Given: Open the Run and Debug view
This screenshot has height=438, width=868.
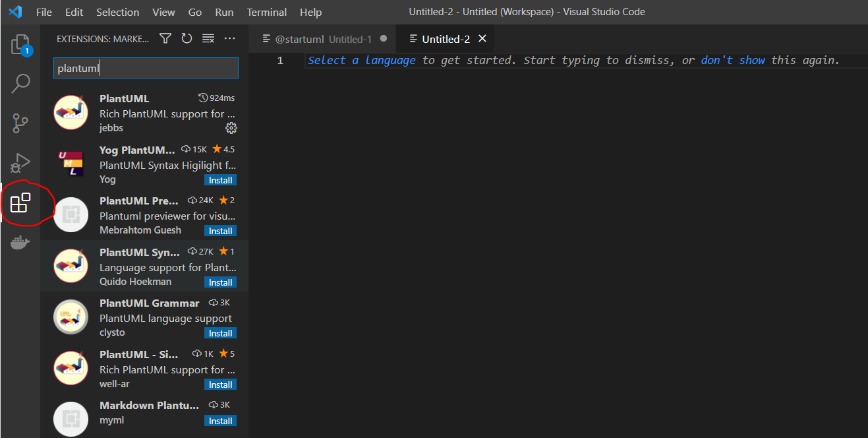Looking at the screenshot, I should [20, 162].
